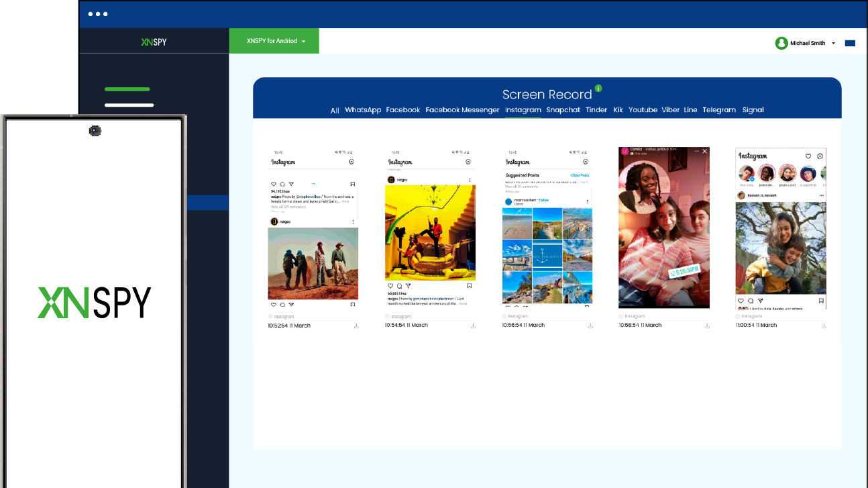This screenshot has height=488, width=868.
Task: Click the XNSPY logo in the sidebar
Action: pos(154,42)
